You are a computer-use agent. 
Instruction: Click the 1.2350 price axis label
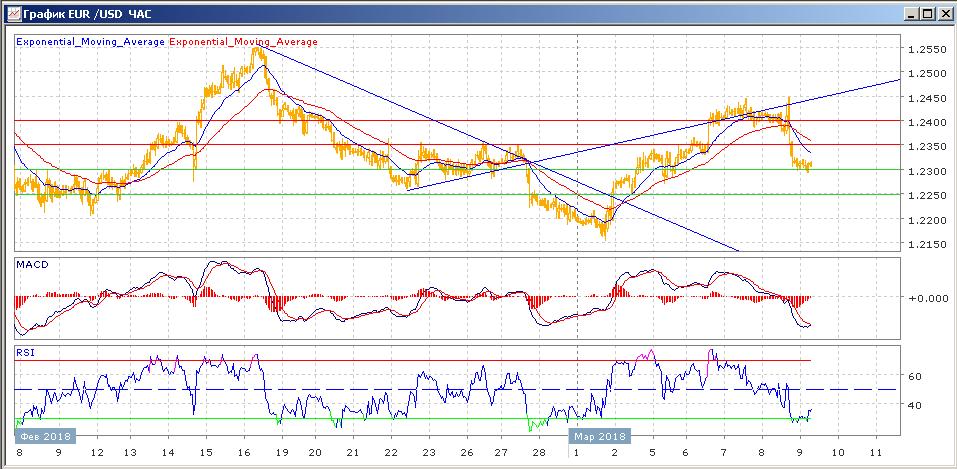pos(926,147)
